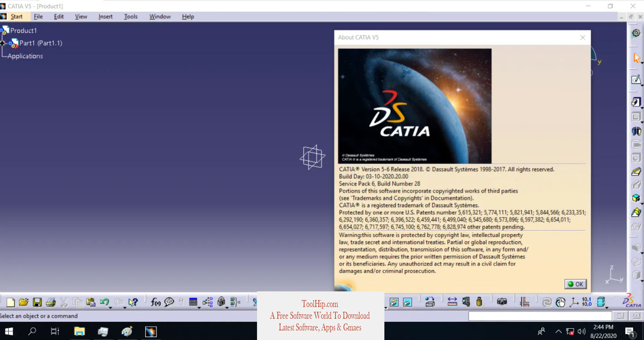Image resolution: width=644 pixels, height=340 pixels.
Task: Open the Design Table icon
Action: point(193,302)
